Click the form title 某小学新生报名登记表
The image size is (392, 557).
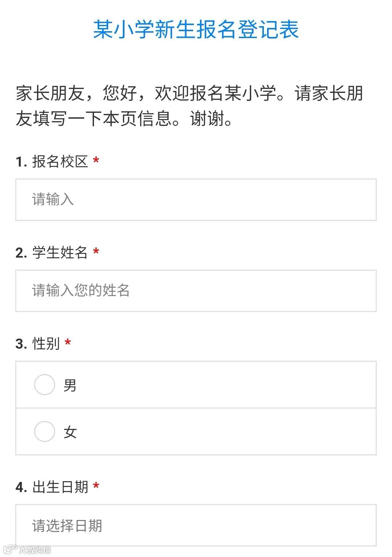point(196,29)
